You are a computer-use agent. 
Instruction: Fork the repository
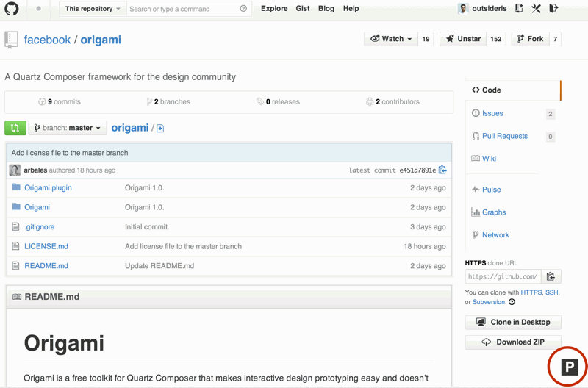coord(530,39)
